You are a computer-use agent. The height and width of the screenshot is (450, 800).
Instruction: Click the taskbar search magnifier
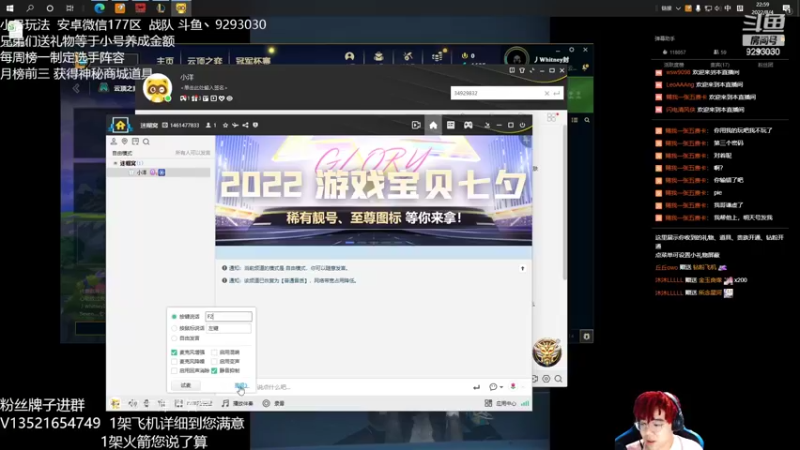pos(30,8)
